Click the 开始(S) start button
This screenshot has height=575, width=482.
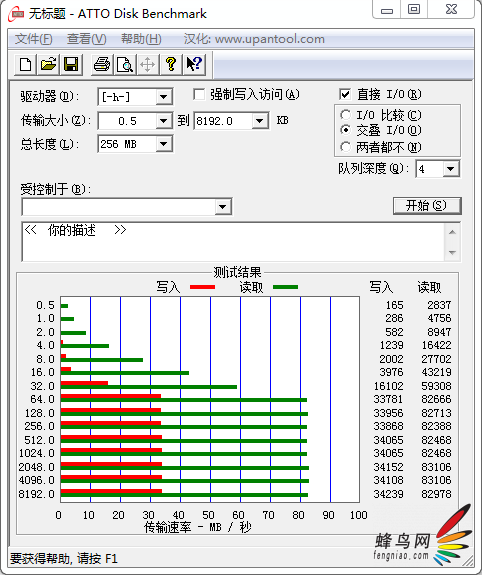[427, 205]
